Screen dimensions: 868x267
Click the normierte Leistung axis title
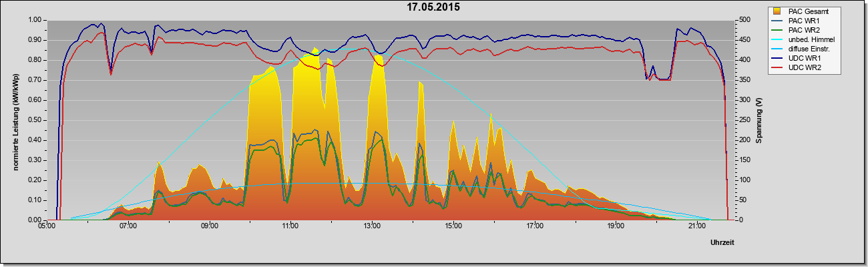pyautogui.click(x=15, y=121)
